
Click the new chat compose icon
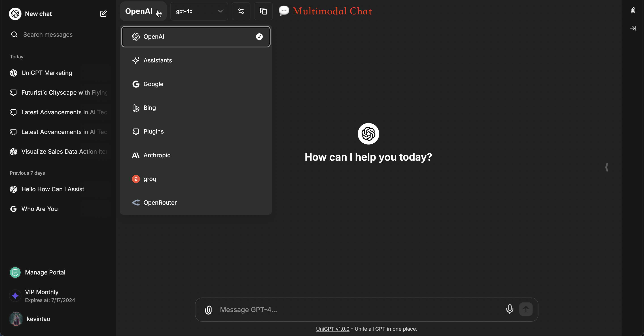103,14
